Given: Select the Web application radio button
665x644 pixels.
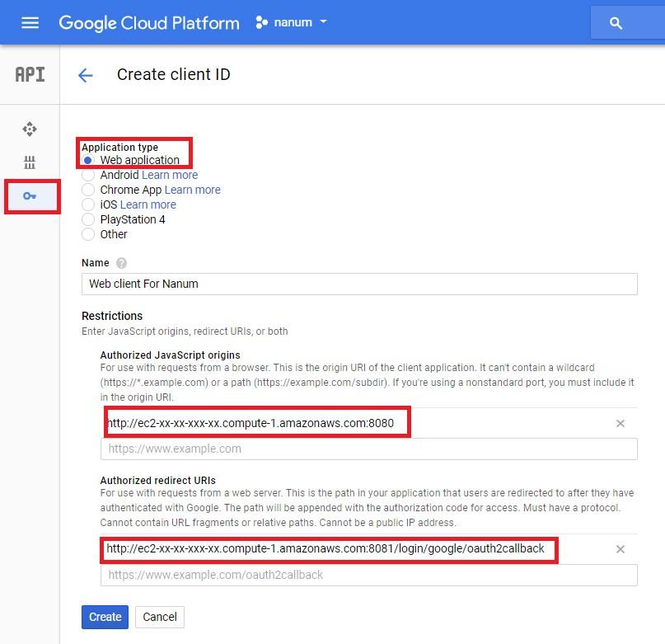Looking at the screenshot, I should [x=88, y=160].
